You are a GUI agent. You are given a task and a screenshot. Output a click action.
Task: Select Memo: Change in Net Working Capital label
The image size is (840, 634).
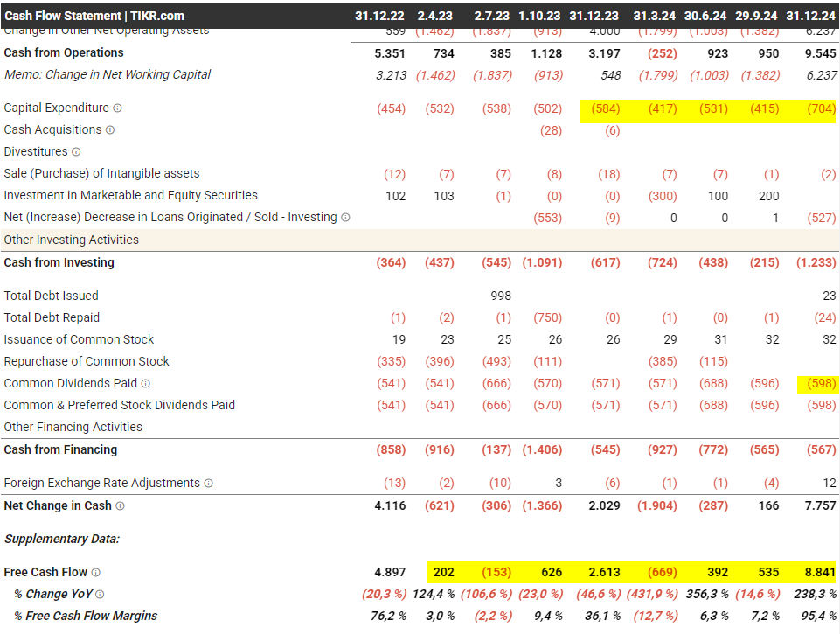coord(108,74)
